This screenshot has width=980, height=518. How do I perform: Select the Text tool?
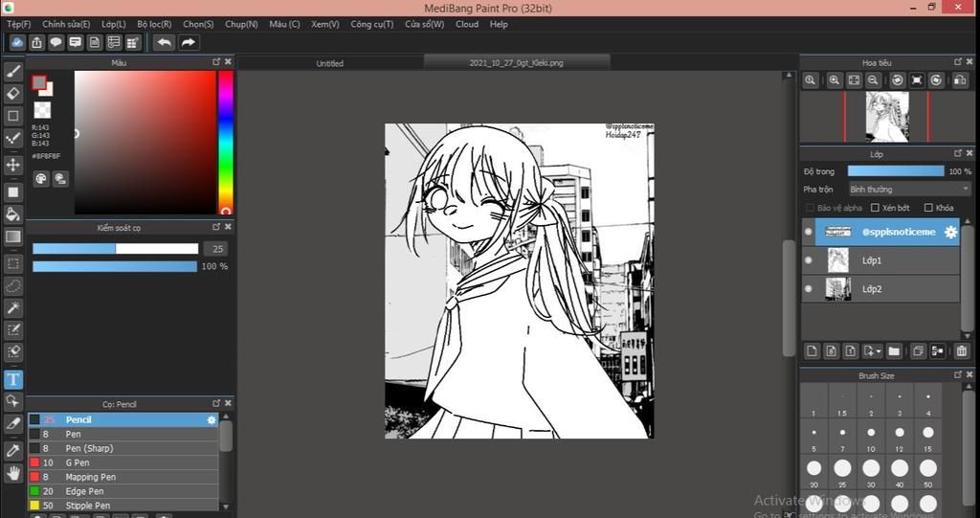point(13,379)
